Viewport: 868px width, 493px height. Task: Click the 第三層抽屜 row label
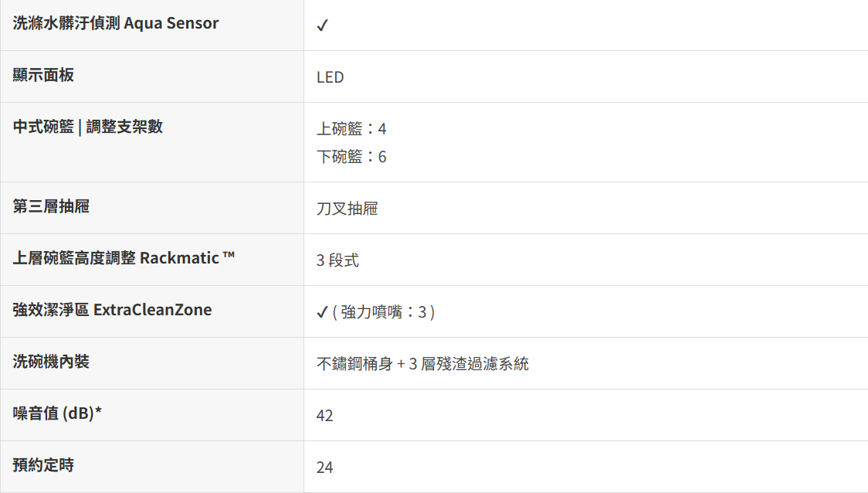[x=52, y=206]
